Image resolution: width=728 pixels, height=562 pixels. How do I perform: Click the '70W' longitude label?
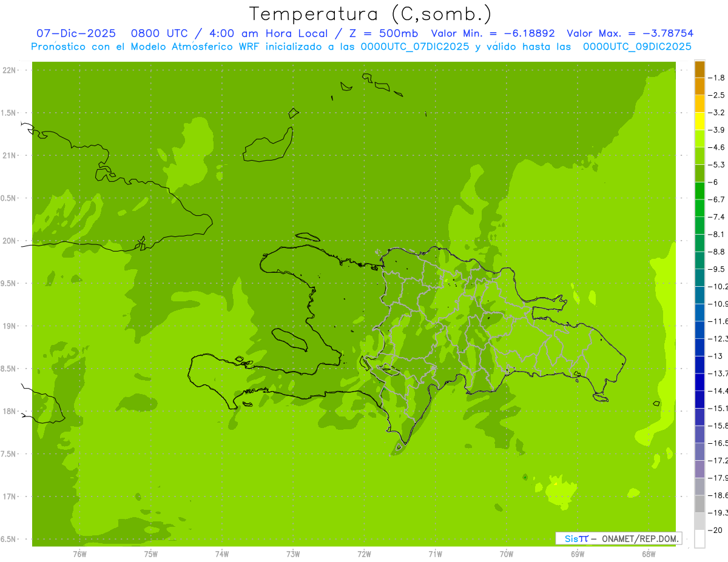(x=506, y=554)
